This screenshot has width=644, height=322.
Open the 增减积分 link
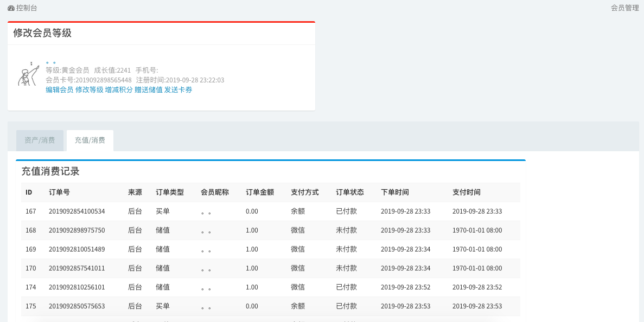(119, 90)
